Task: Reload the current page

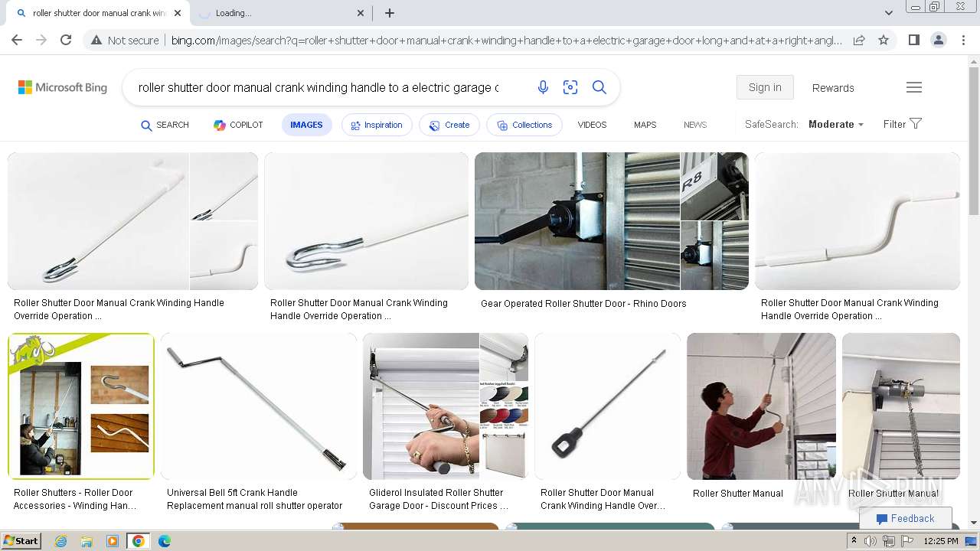Action: [x=66, y=40]
